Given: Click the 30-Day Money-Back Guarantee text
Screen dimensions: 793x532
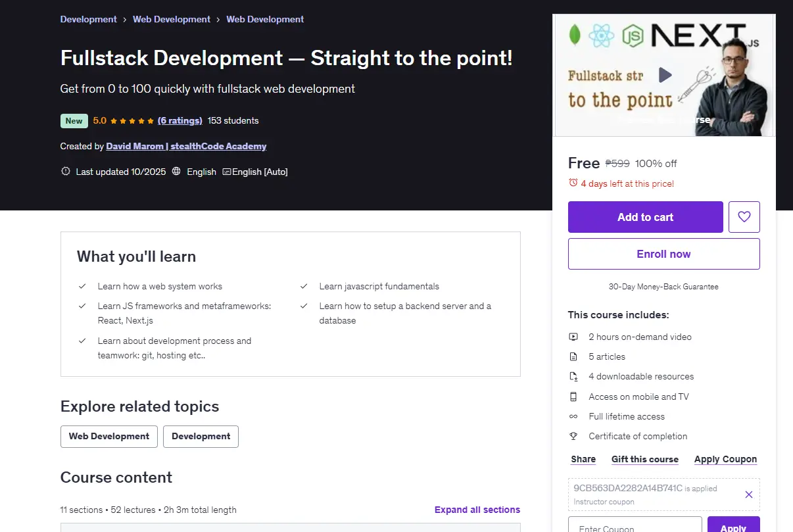Looking at the screenshot, I should 663,287.
